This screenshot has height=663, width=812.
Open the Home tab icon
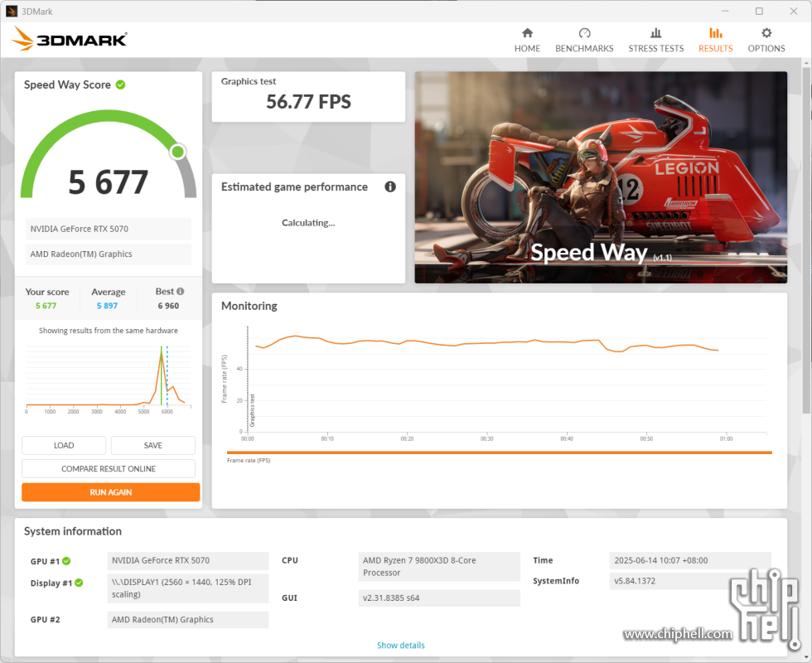[527, 33]
